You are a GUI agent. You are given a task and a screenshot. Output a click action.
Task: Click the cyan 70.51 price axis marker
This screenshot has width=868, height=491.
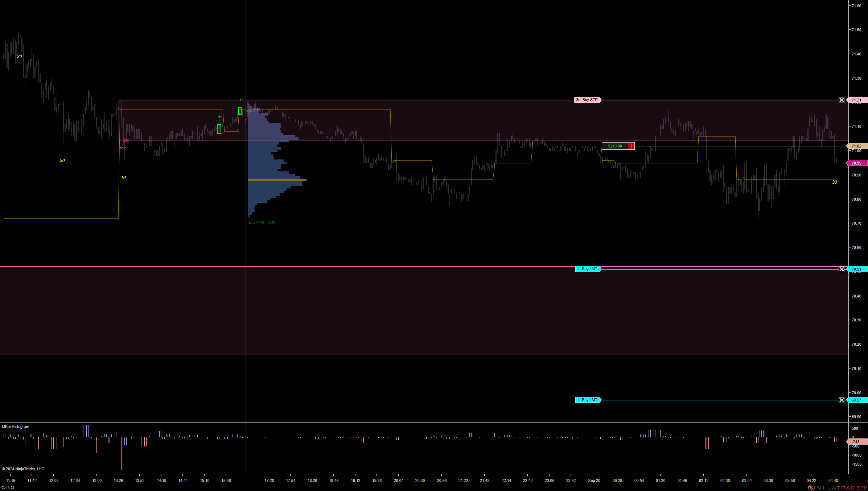pyautogui.click(x=857, y=269)
